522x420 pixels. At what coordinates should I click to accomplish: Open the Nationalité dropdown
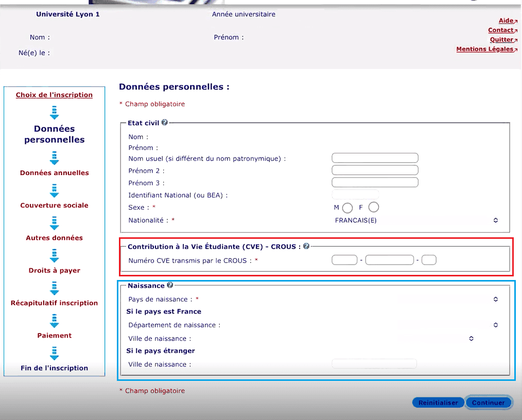[495, 220]
